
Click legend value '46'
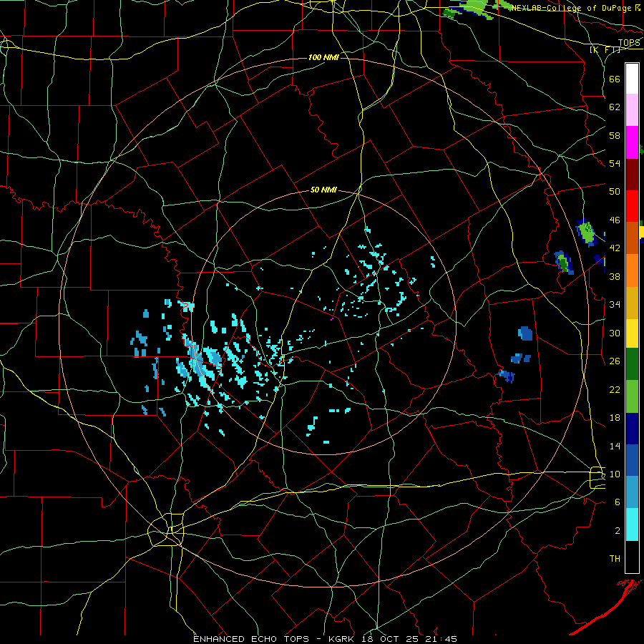click(615, 220)
